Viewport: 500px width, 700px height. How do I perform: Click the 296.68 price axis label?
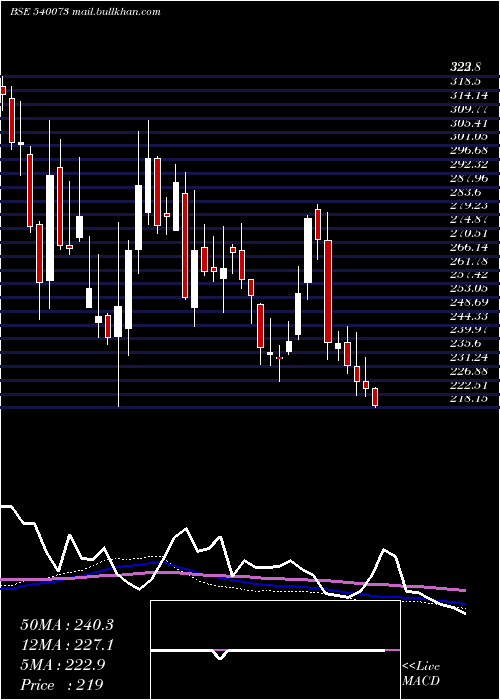pos(469,150)
